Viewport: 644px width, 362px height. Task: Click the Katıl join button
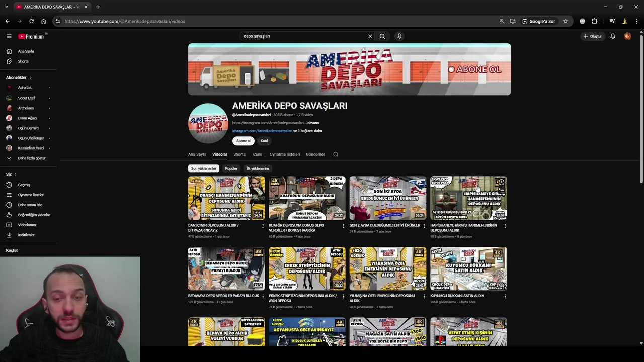[264, 141]
